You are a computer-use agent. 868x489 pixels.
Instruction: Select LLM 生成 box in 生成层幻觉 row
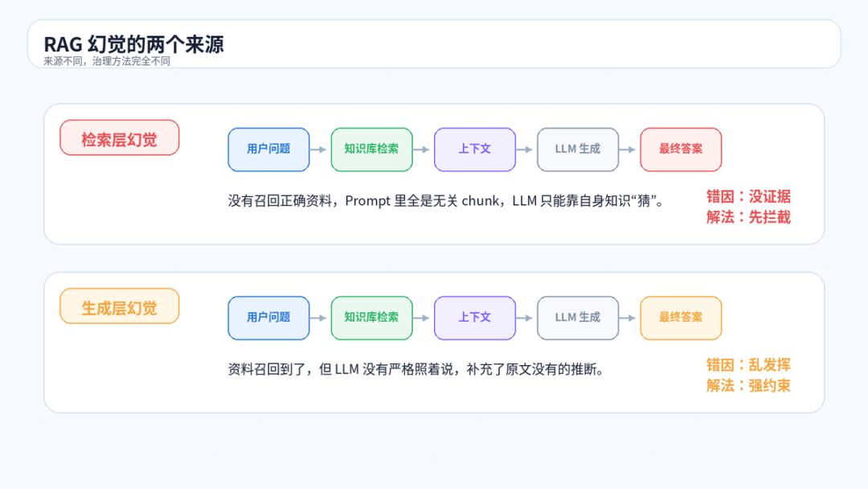coord(577,318)
